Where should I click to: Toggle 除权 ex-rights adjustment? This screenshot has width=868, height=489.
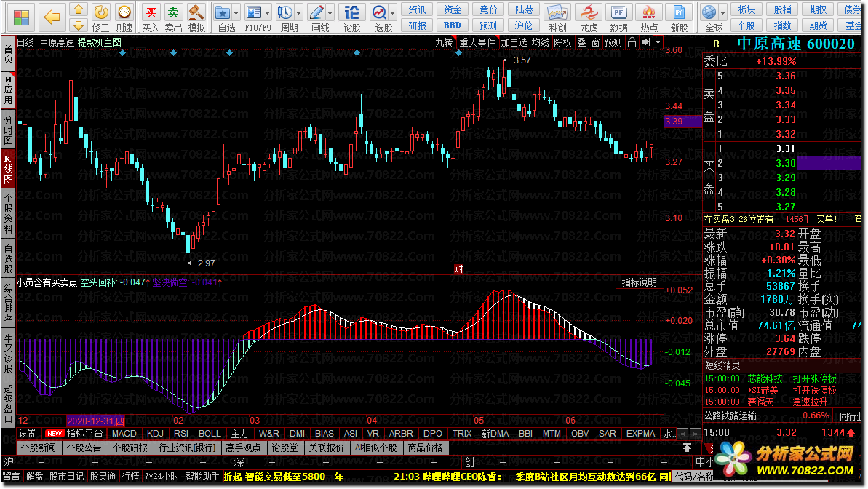(562, 43)
